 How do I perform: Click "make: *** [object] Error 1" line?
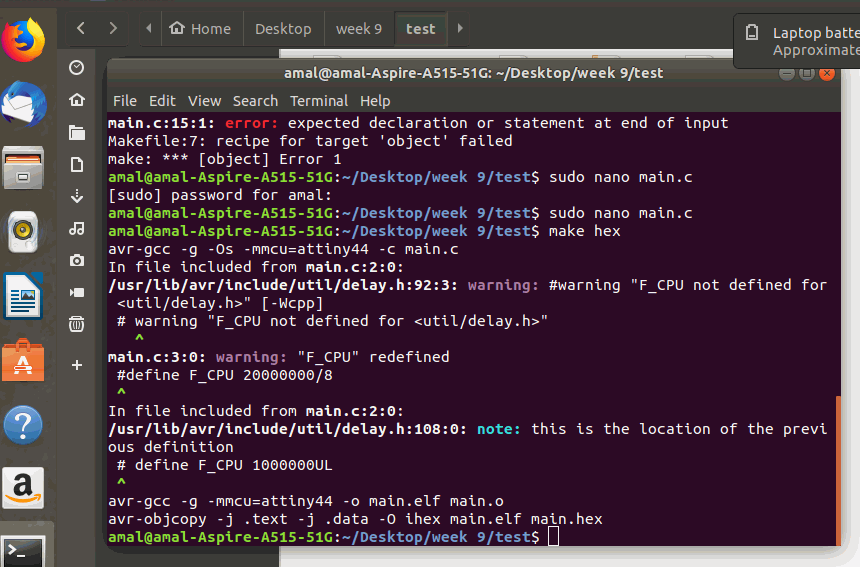pos(225,159)
